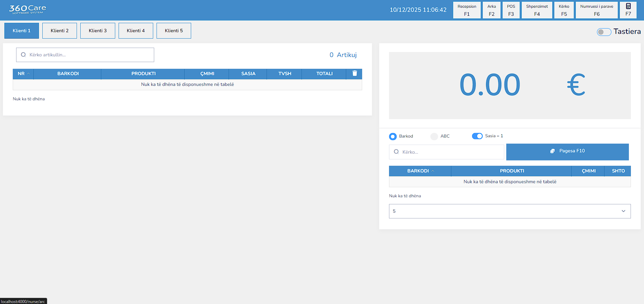Viewport: 644px width, 304px height.
Task: Click the sort arrow beside NR column
Action: click(29, 73)
